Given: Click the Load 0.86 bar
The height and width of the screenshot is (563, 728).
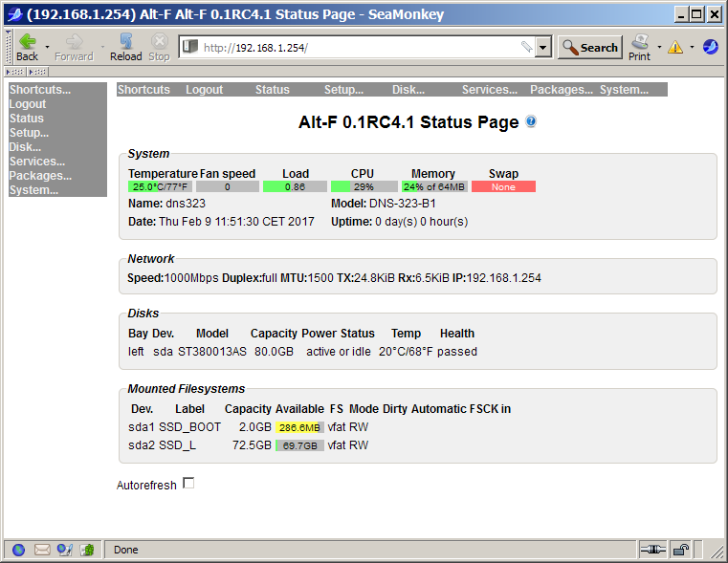Looking at the screenshot, I should [295, 187].
